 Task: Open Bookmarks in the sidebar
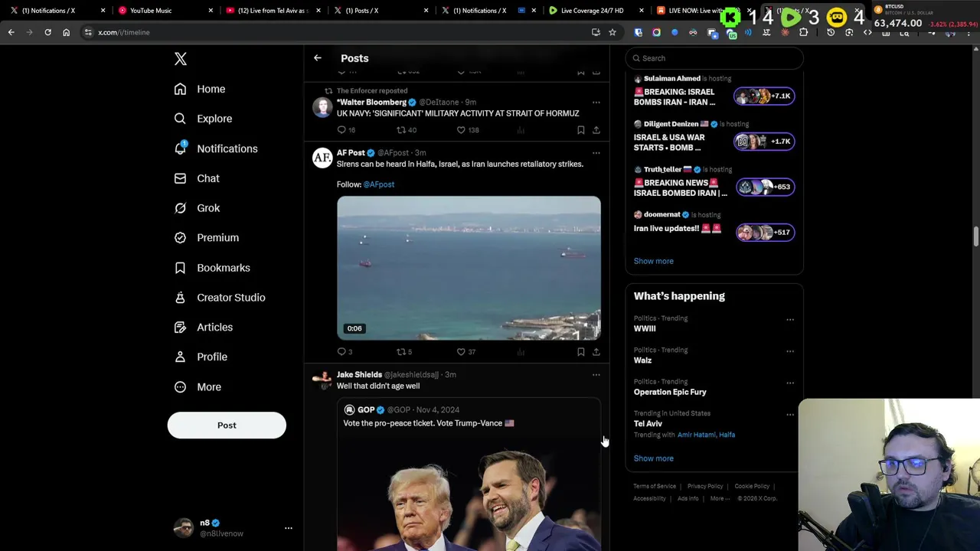point(212,268)
